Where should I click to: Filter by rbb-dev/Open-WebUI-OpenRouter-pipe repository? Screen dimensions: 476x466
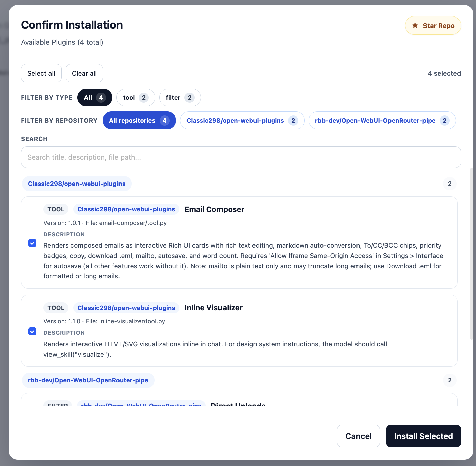click(x=382, y=120)
